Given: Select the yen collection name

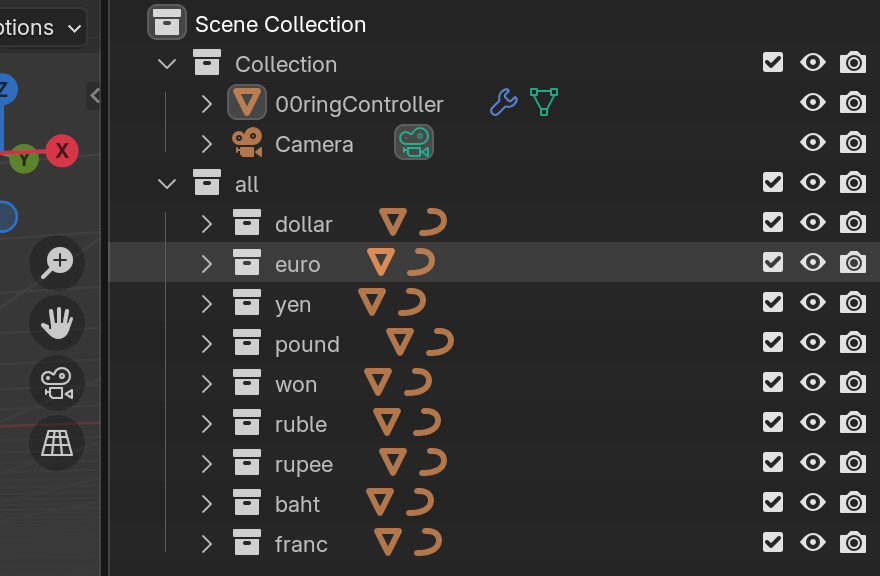Looking at the screenshot, I should point(292,305).
